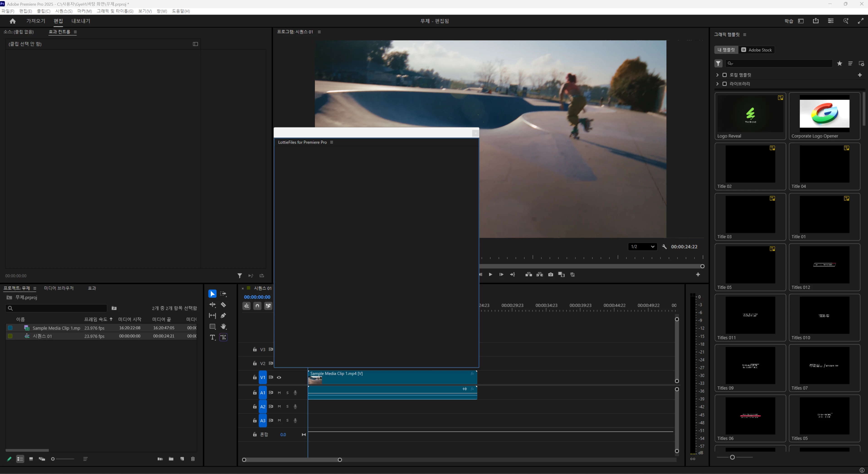
Task: Click the new bin folder icon
Action: 171,459
